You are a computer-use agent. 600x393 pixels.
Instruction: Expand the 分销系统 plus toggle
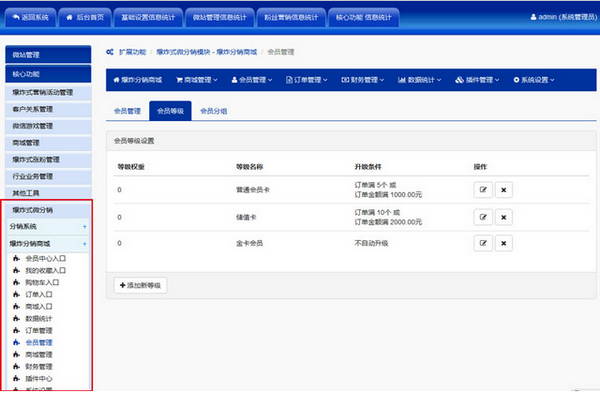(x=85, y=227)
